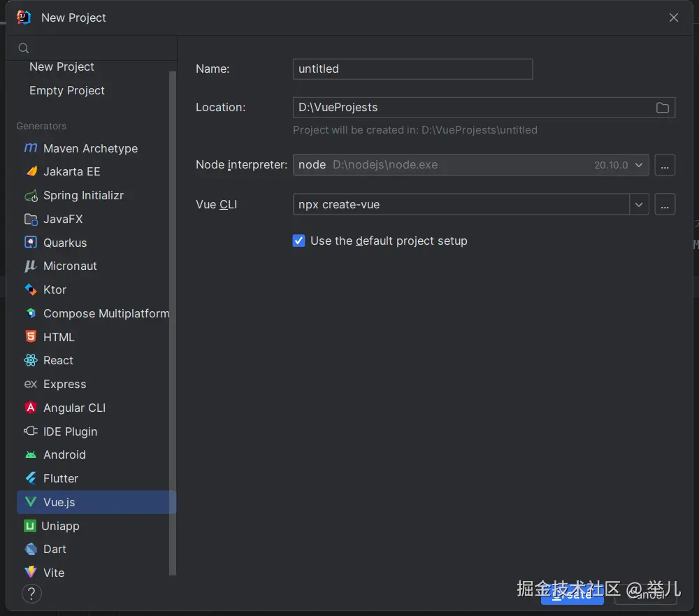Open Vue CLI ellipsis browse button
This screenshot has width=699, height=616.
pyautogui.click(x=665, y=204)
